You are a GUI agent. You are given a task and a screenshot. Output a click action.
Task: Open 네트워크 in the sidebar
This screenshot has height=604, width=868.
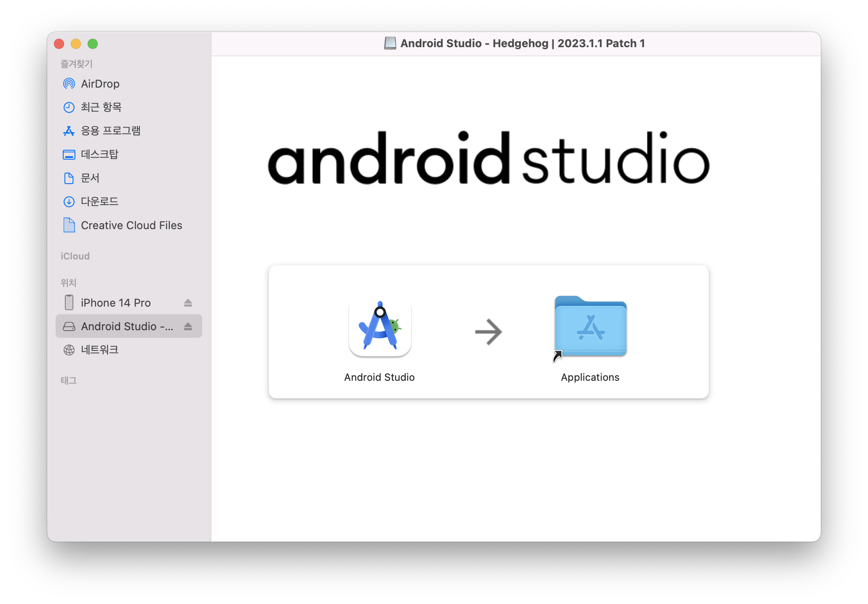pos(99,350)
